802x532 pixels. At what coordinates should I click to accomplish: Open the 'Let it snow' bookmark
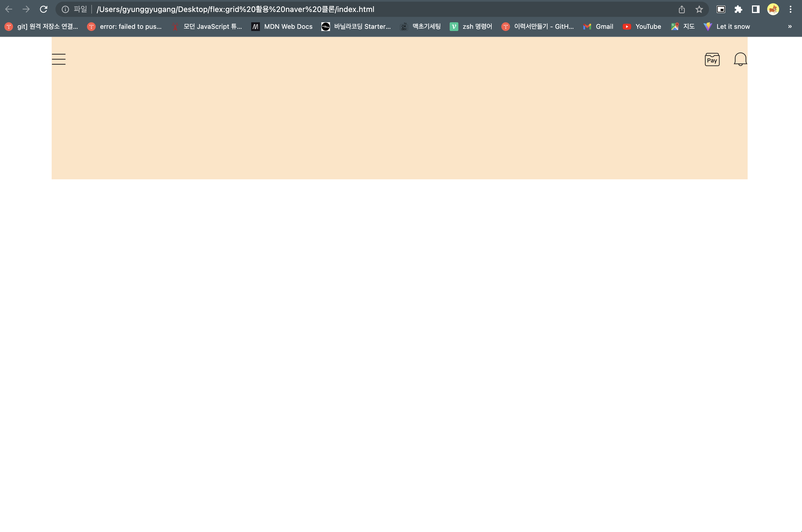[x=727, y=26]
